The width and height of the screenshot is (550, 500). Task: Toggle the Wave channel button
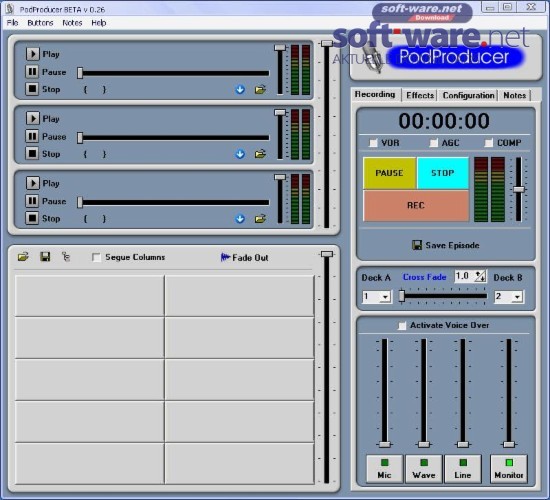click(x=424, y=469)
